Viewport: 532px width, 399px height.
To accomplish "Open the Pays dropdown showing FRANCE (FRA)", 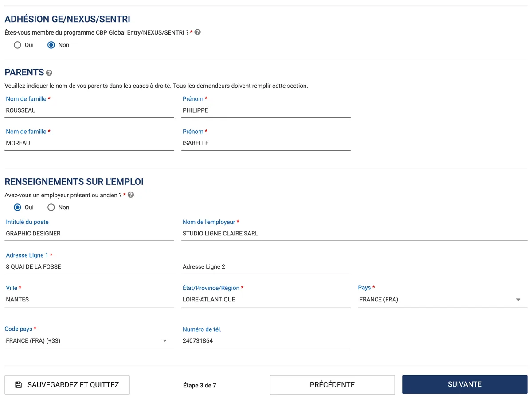I will [x=442, y=300].
